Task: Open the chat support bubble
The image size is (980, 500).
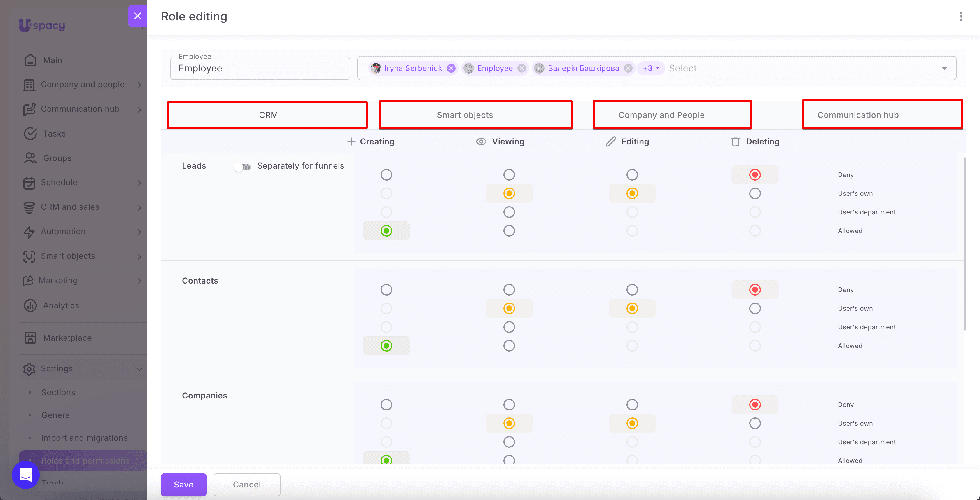Action: (x=25, y=475)
